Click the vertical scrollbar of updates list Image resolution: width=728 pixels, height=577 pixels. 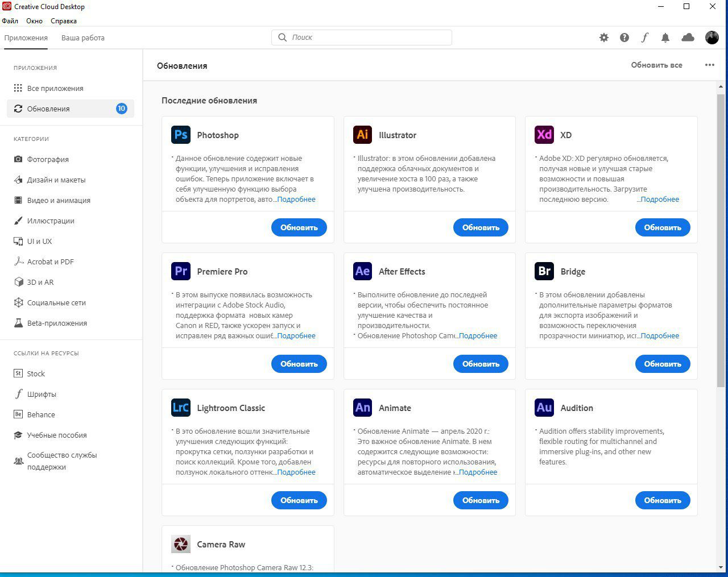[721, 241]
